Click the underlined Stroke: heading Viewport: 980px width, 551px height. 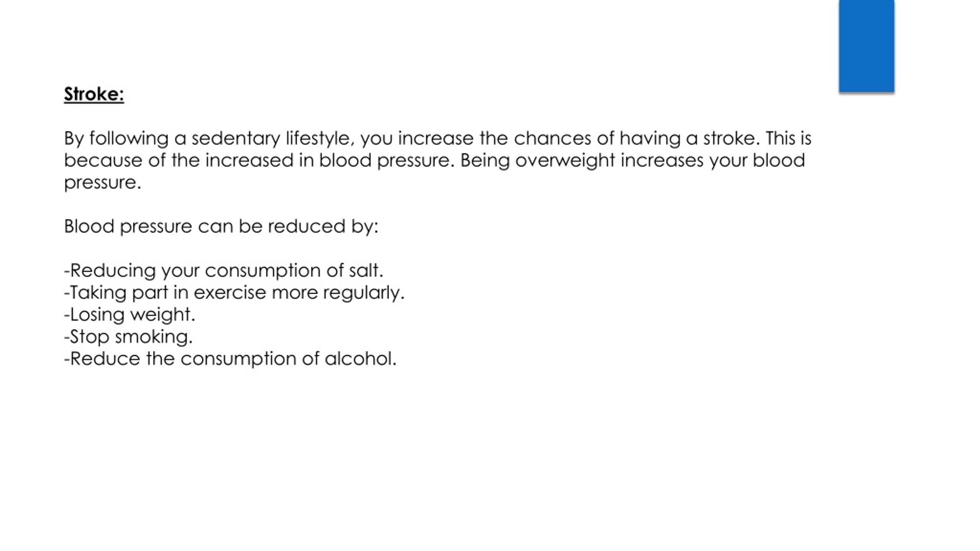click(x=94, y=95)
